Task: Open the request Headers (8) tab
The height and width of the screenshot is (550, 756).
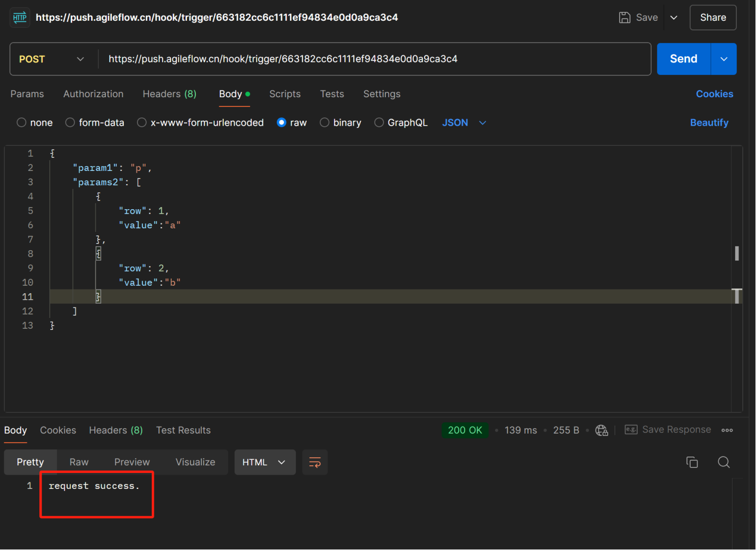Action: click(x=169, y=94)
